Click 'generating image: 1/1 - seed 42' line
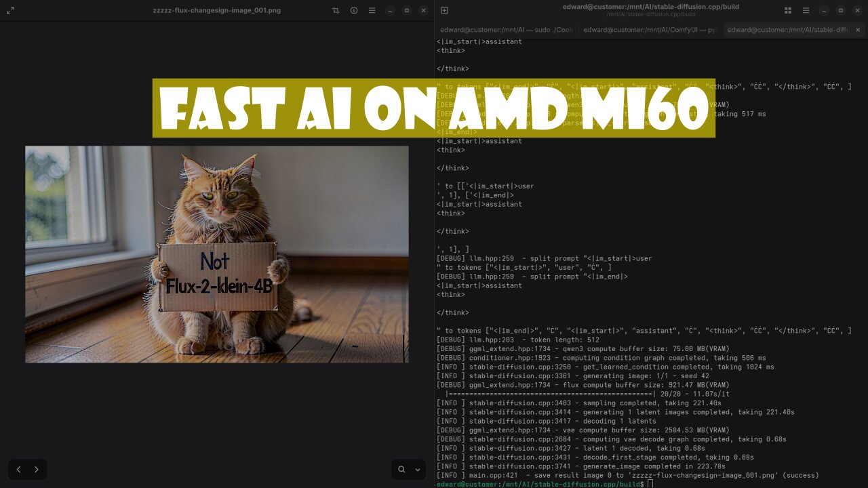The image size is (868, 488). [x=573, y=375]
